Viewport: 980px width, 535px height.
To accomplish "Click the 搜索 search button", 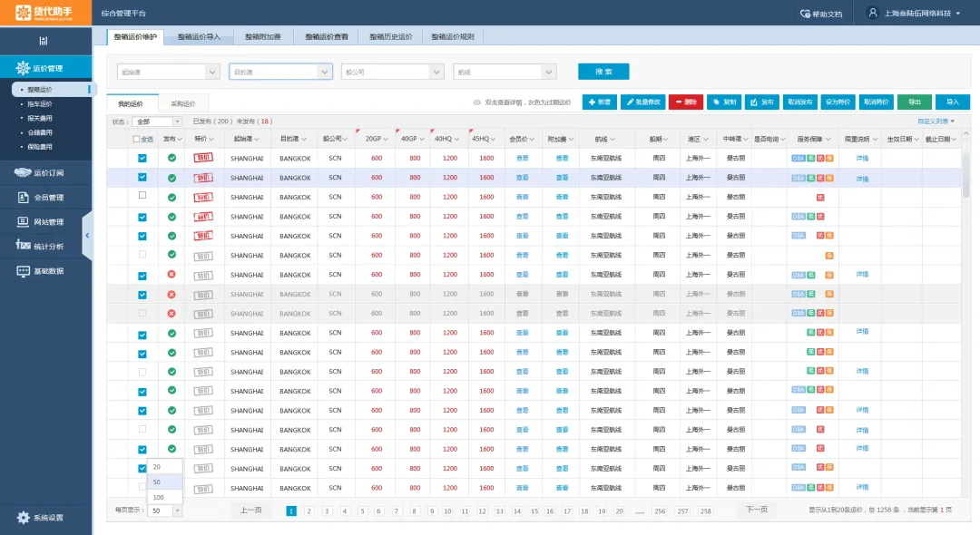I will (603, 72).
